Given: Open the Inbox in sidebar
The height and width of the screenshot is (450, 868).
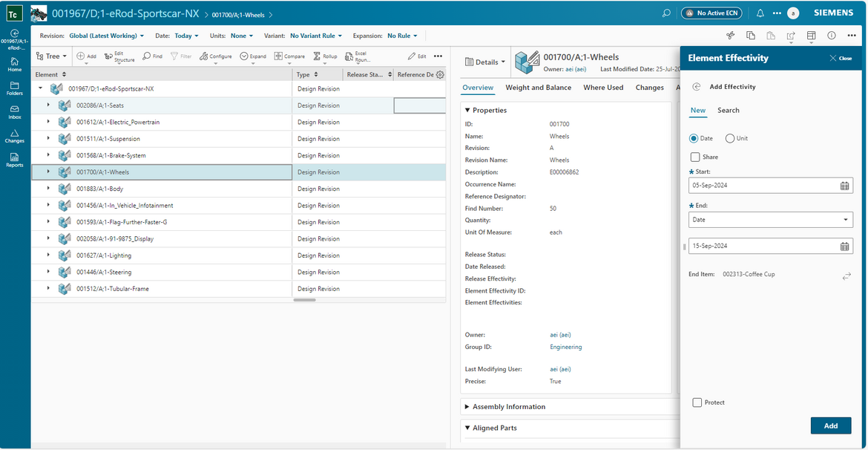Looking at the screenshot, I should pyautogui.click(x=15, y=113).
